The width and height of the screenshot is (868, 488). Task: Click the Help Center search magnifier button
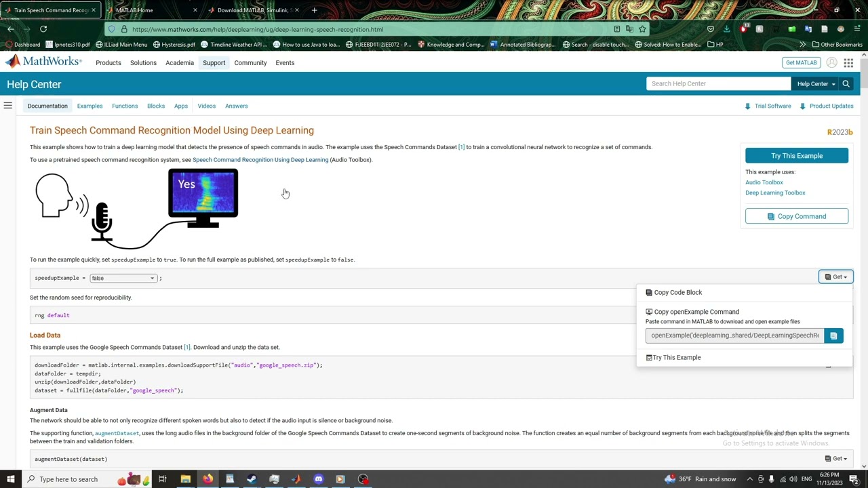[x=846, y=84]
